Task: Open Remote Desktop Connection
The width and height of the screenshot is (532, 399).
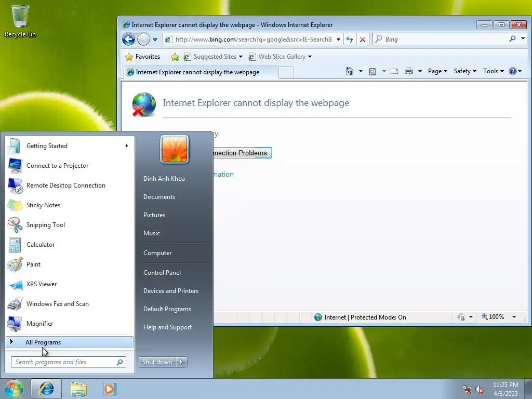Action: tap(70, 185)
